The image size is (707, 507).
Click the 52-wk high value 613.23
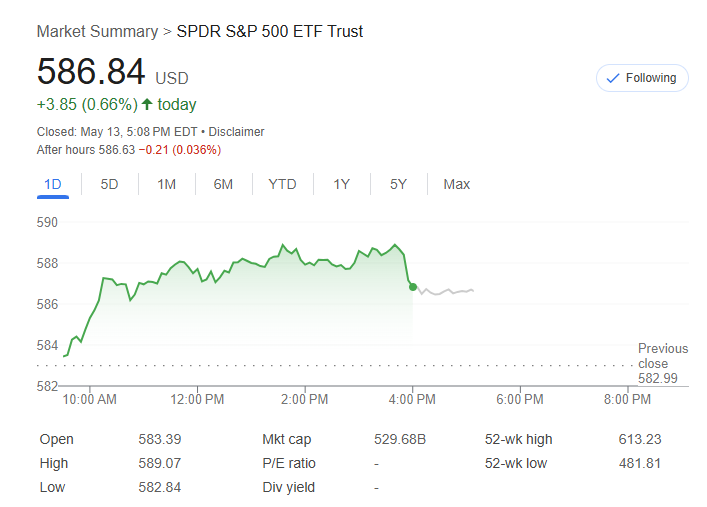click(x=640, y=439)
